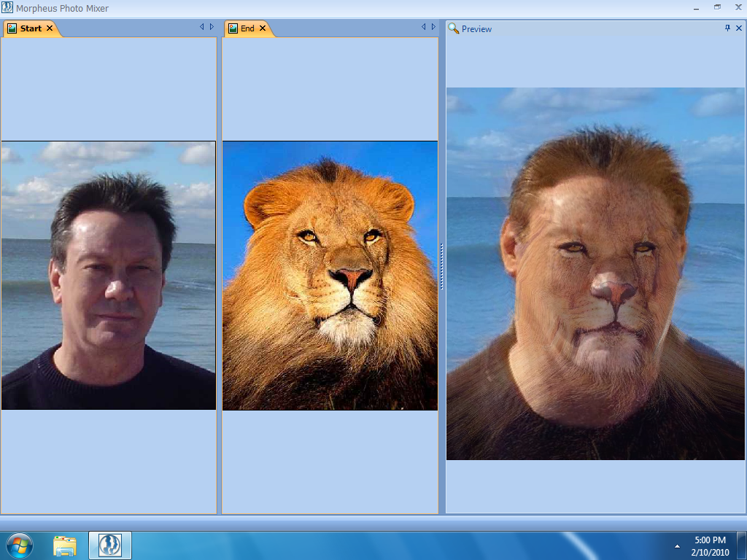
Task: Click the Morpheus Photo Mixer title icon
Action: 7,7
